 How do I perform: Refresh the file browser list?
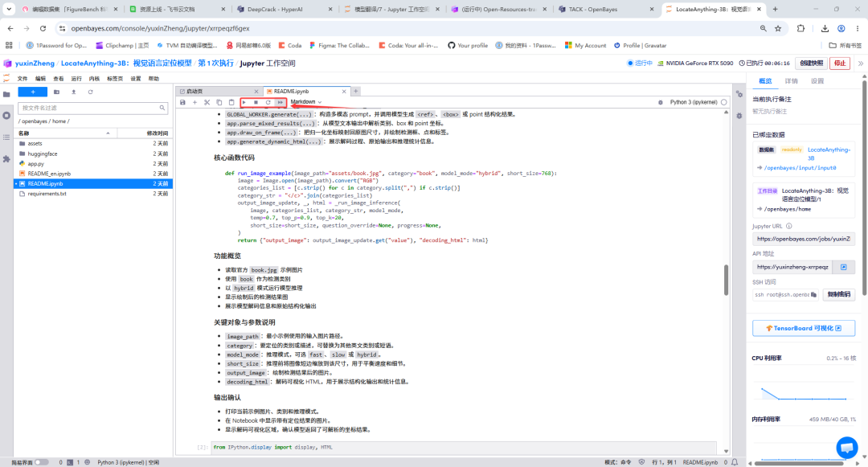point(90,92)
